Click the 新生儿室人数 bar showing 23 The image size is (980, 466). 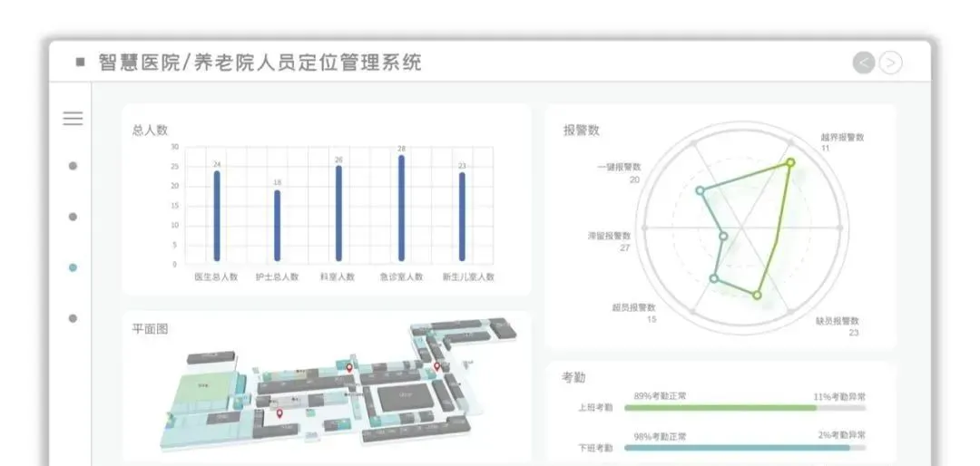pyautogui.click(x=462, y=218)
